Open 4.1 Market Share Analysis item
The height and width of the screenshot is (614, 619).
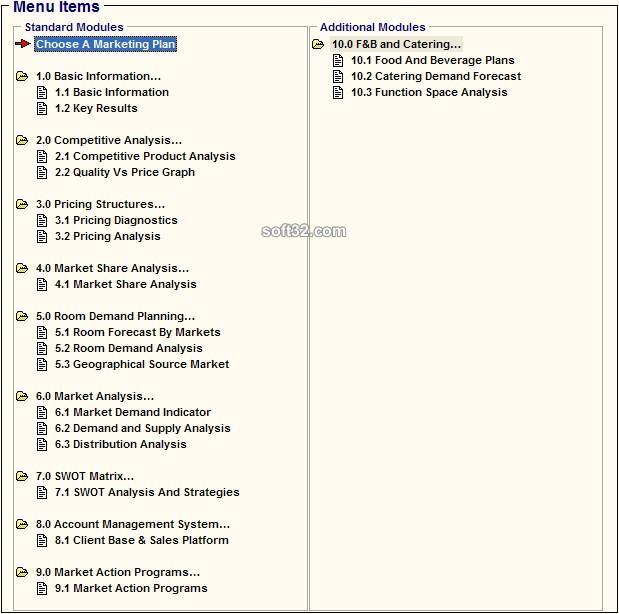[x=126, y=284]
